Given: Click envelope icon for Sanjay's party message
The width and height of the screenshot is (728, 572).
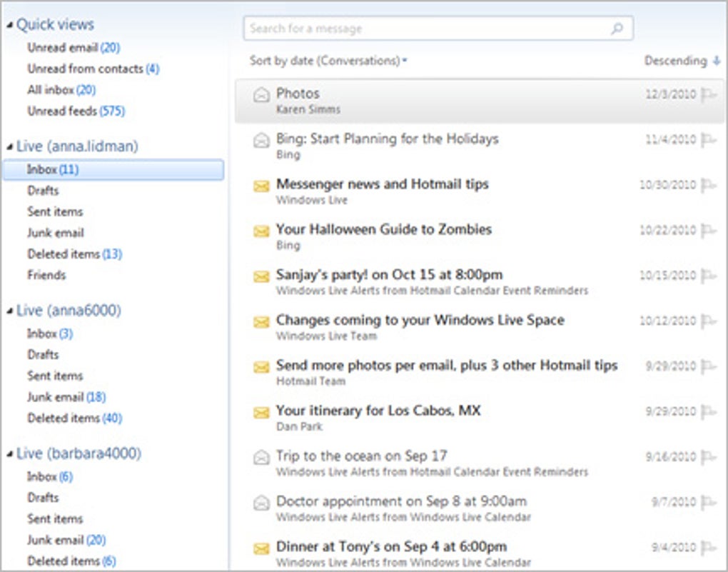Looking at the screenshot, I should click(x=261, y=276).
